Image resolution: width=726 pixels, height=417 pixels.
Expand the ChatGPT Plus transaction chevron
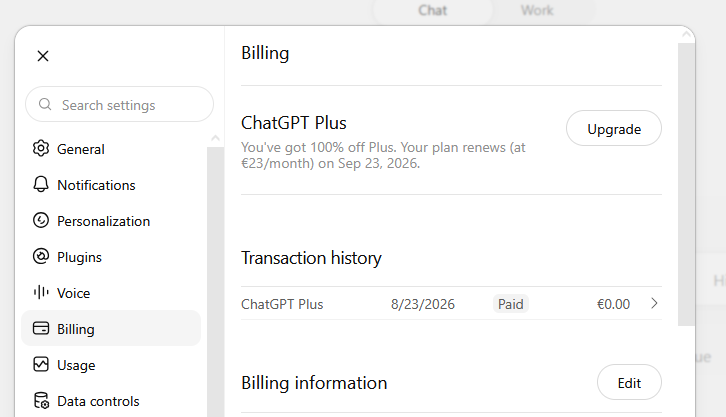point(654,303)
